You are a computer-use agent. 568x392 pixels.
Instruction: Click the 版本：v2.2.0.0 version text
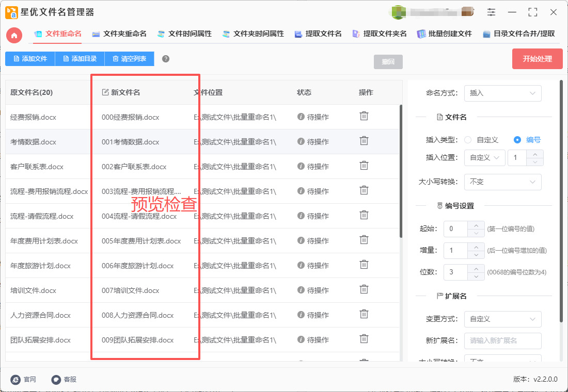[535, 379]
